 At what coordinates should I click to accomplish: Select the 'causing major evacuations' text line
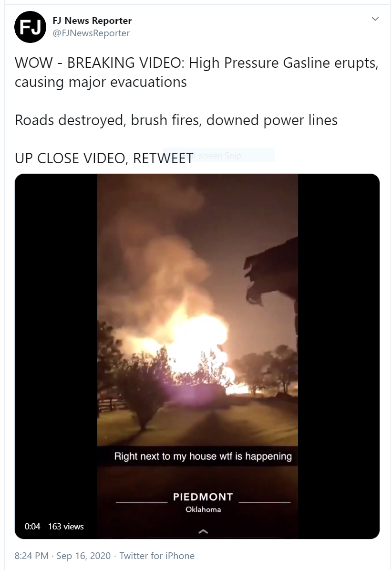[101, 82]
